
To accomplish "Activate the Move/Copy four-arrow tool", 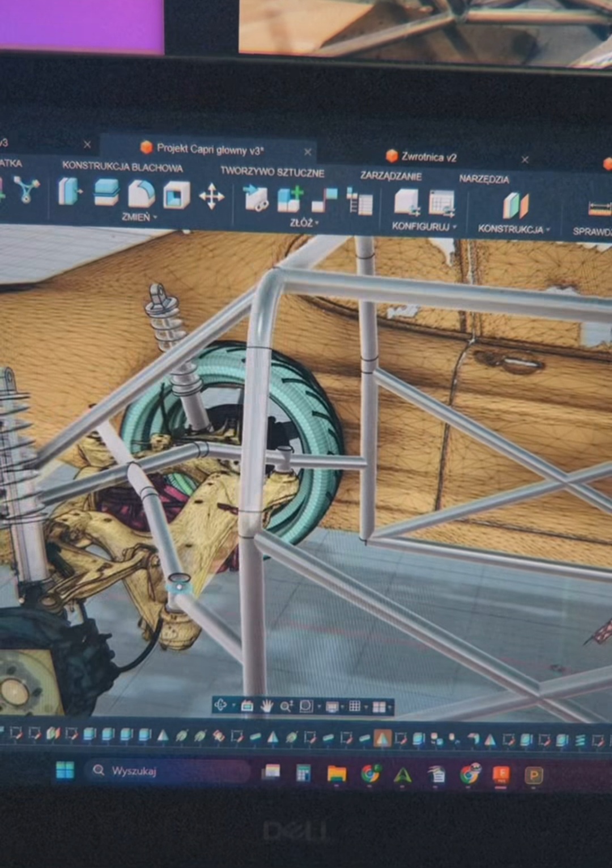I will click(x=211, y=197).
